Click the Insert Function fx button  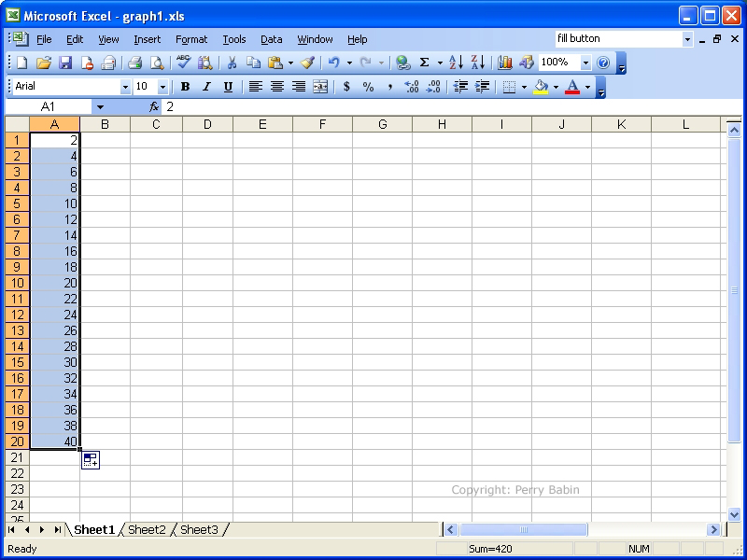tap(154, 106)
